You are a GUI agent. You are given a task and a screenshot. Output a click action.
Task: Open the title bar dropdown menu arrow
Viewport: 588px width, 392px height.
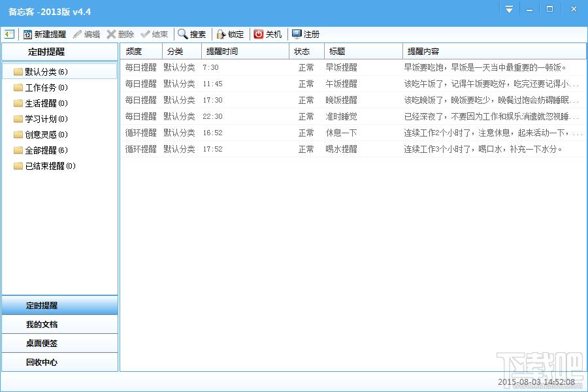click(509, 9)
